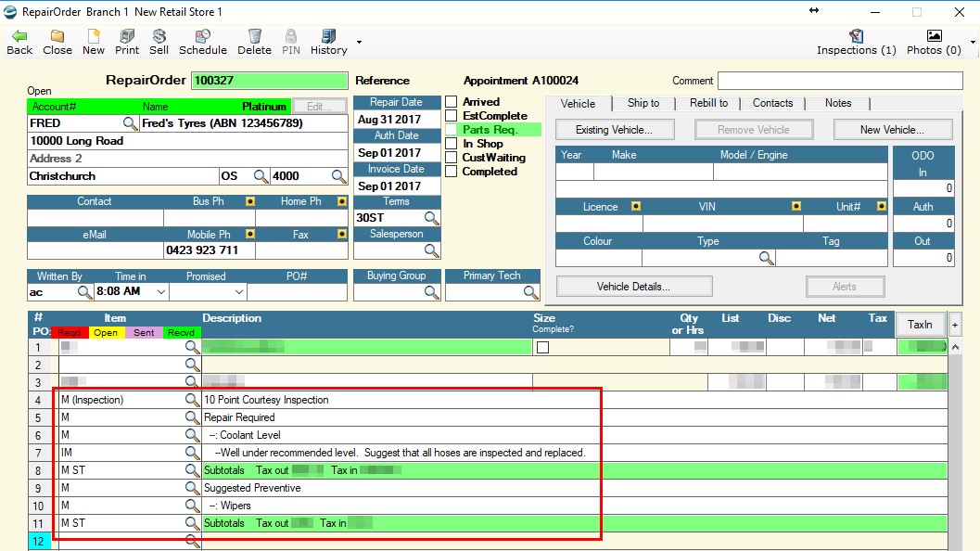The width and height of the screenshot is (980, 551).
Task: Toggle the Home Ph yellow marker
Action: coord(342,200)
